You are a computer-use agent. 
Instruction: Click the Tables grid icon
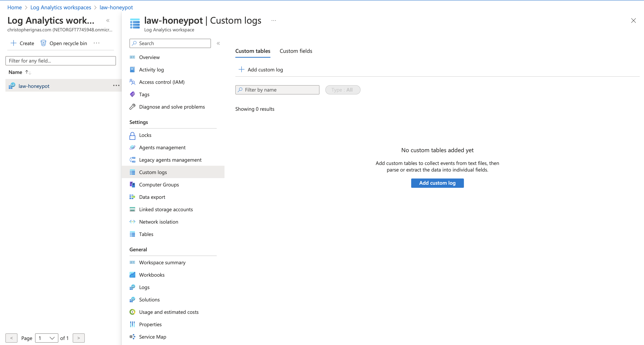[x=132, y=234]
